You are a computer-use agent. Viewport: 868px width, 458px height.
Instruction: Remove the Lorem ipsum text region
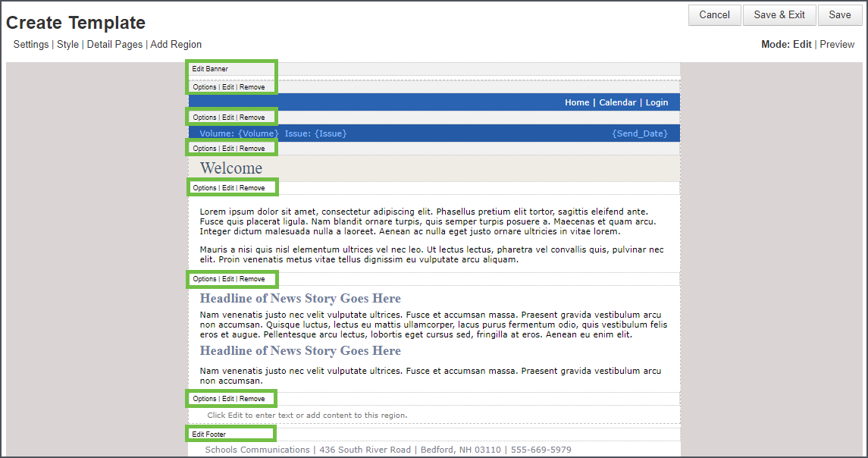click(x=252, y=188)
